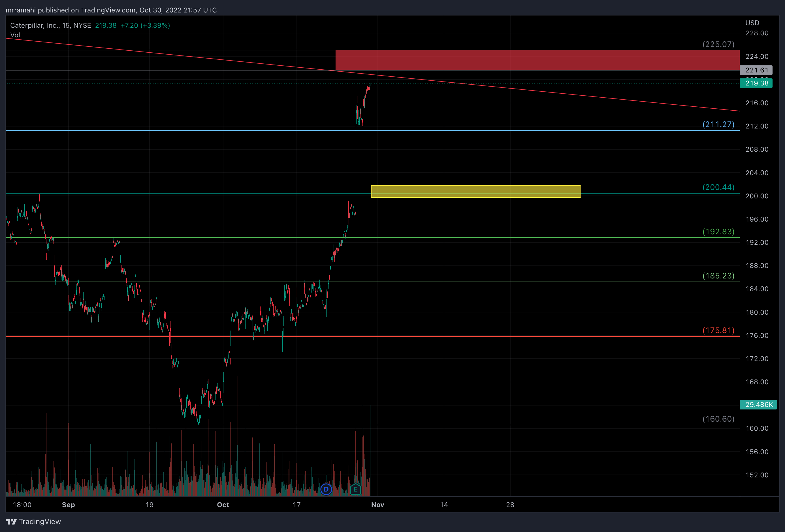Click the 219.38 current price tag
785x532 pixels.
(756, 83)
